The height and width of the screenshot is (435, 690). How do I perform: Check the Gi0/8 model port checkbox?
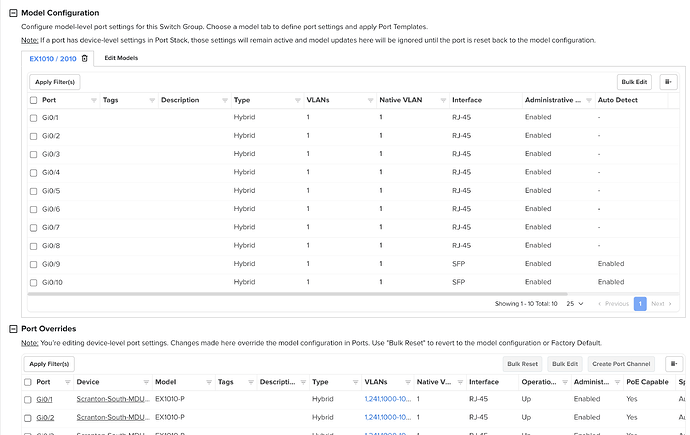[x=33, y=246]
